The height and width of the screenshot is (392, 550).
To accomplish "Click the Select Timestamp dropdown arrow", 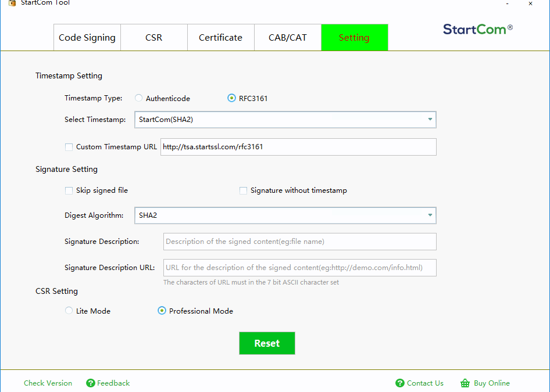I will click(x=430, y=120).
